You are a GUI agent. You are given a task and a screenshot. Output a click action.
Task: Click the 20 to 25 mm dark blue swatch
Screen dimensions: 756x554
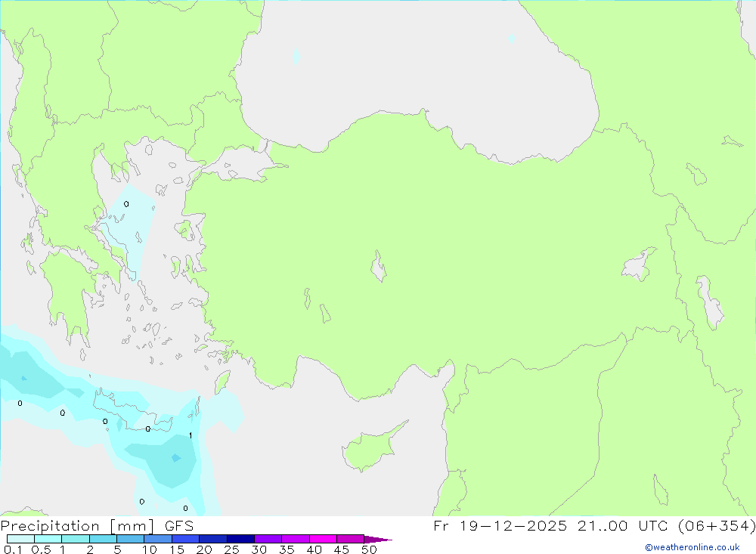point(213,539)
